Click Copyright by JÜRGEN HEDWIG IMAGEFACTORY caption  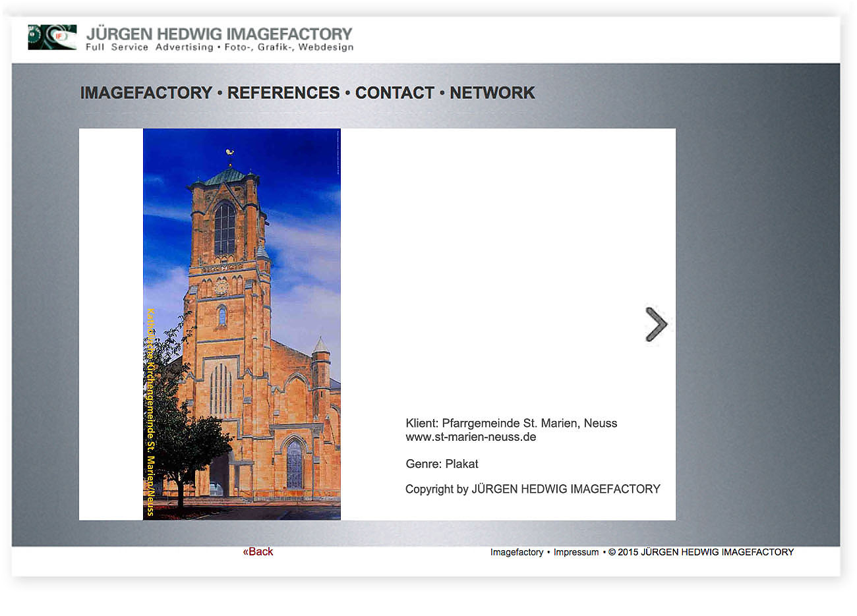tap(532, 489)
